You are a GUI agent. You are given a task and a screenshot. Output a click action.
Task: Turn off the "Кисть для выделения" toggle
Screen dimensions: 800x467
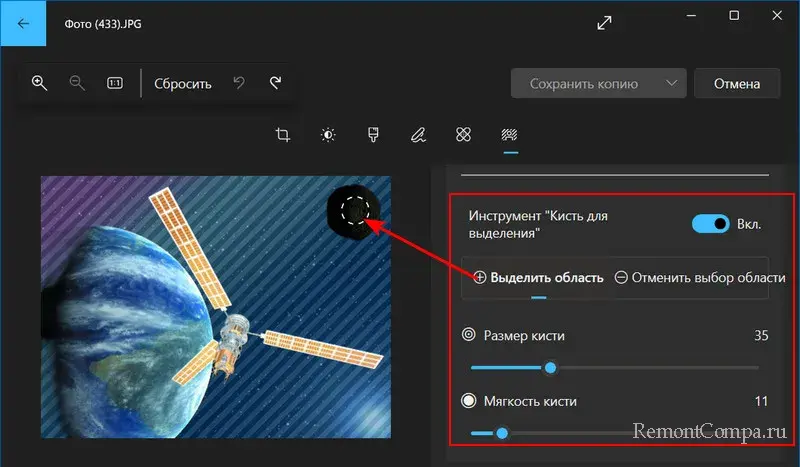pos(710,224)
